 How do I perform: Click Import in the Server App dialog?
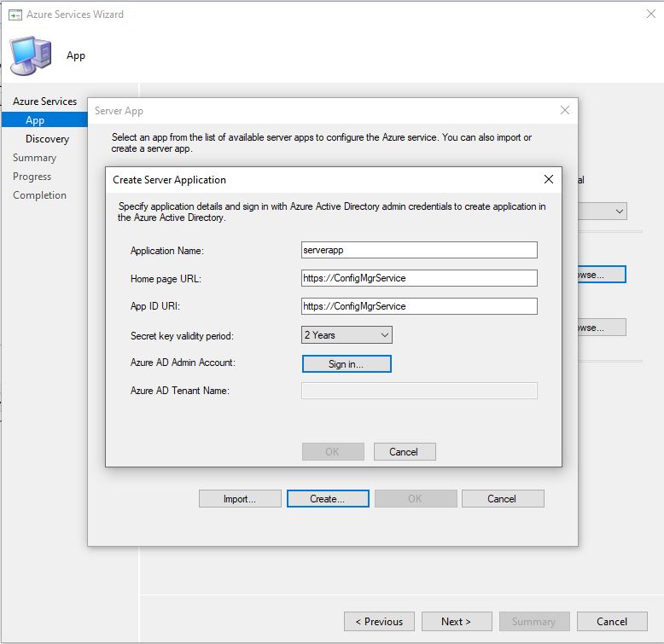coord(240,499)
